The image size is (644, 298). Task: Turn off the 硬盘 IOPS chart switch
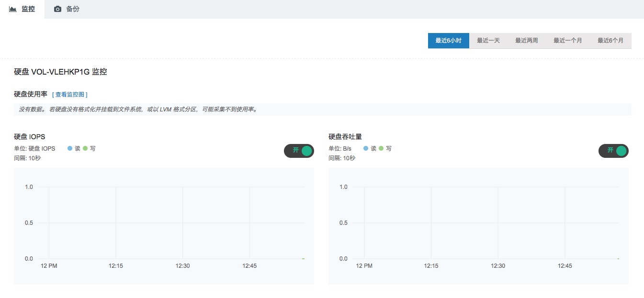[x=299, y=151]
